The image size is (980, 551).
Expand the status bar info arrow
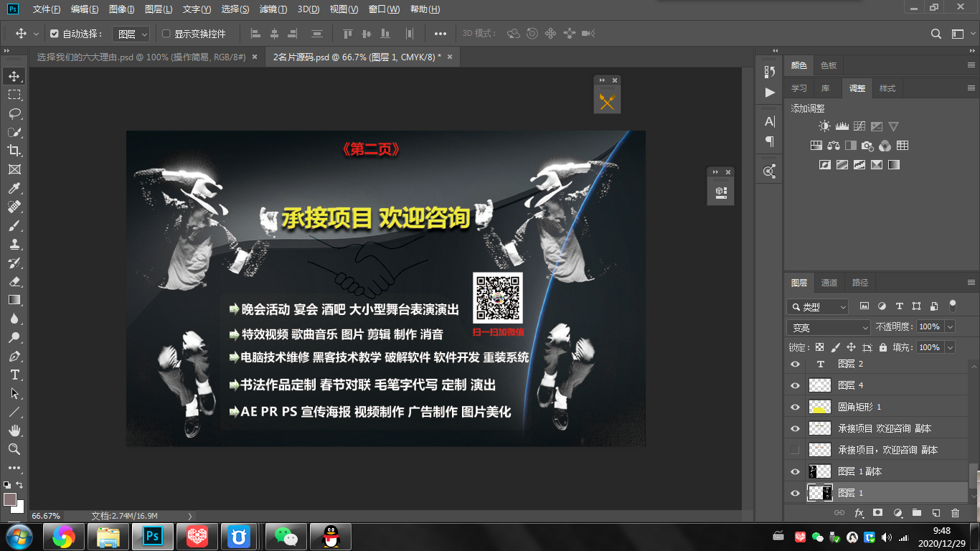point(189,516)
